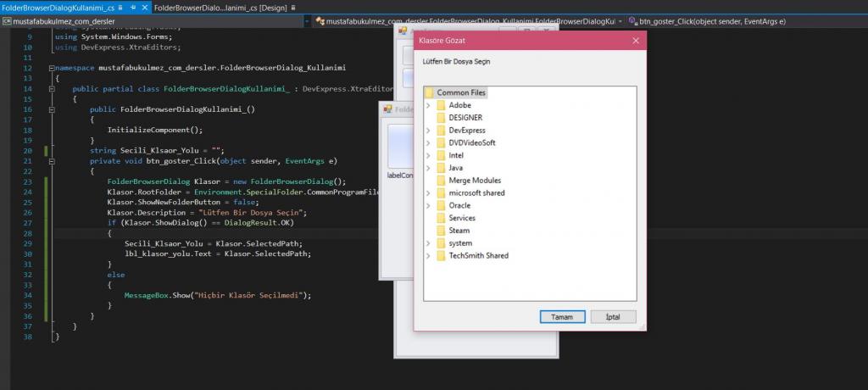Expand the DevExpress folder node
Viewport: 868px width, 390px height.
point(428,131)
